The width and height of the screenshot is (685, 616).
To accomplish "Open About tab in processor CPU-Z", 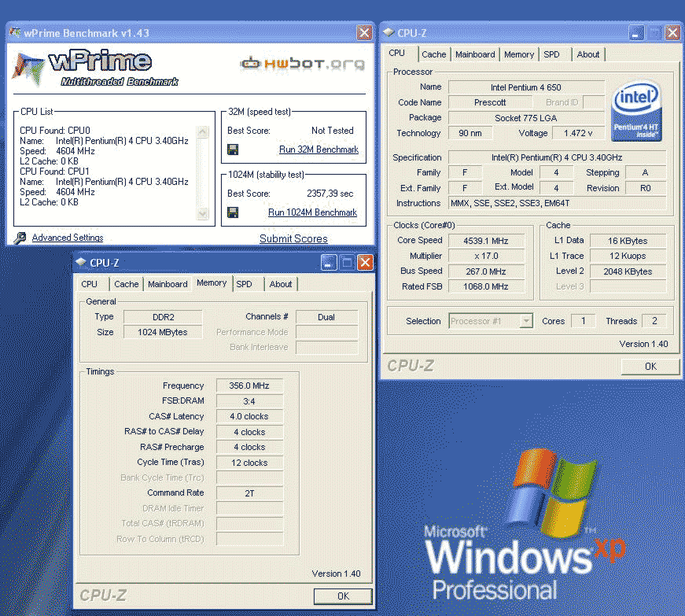I will coord(588,54).
